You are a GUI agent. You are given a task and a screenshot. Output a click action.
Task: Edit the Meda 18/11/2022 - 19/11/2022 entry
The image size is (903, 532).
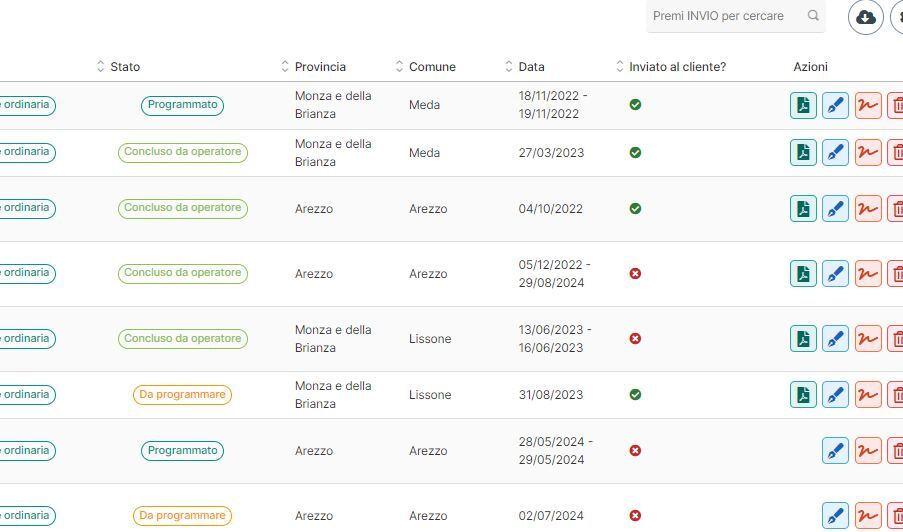click(835, 105)
